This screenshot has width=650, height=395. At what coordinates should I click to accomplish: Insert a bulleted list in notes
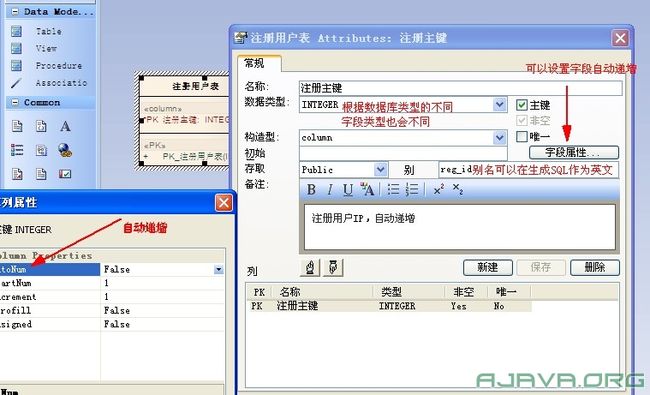point(393,190)
